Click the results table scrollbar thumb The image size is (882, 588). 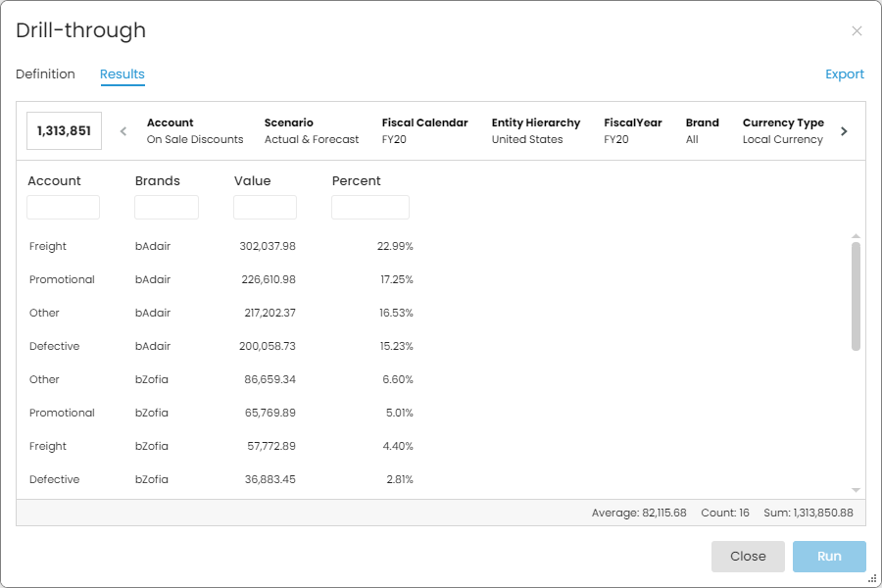click(856, 297)
